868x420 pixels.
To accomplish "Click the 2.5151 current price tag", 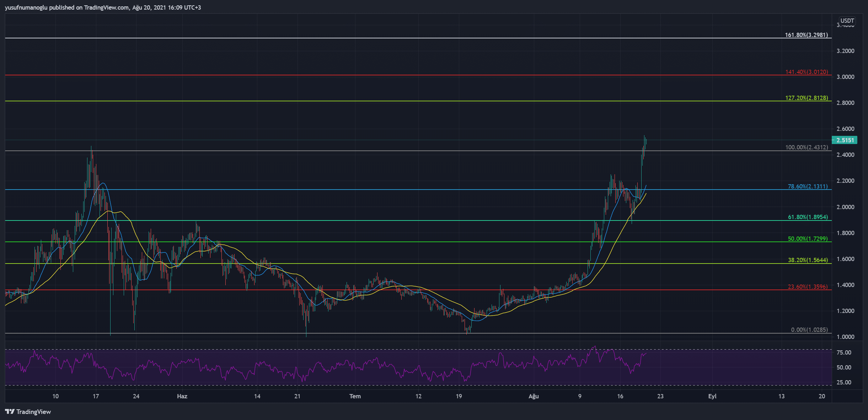I will coord(845,140).
